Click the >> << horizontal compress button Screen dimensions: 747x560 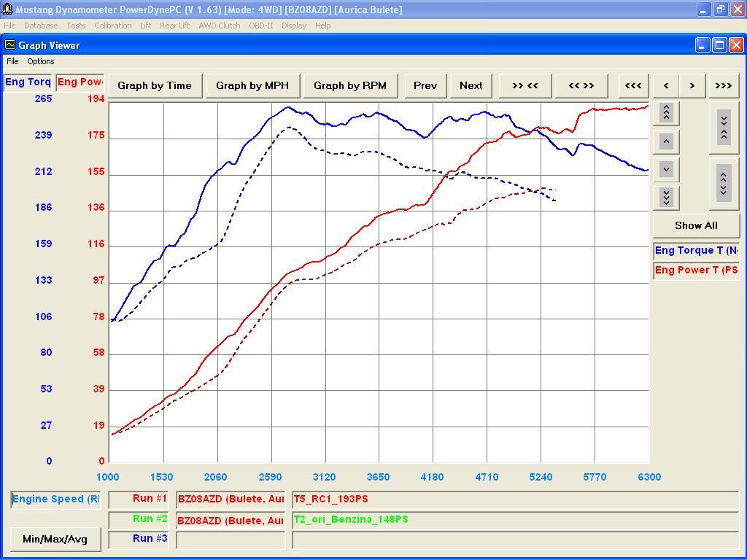(525, 86)
